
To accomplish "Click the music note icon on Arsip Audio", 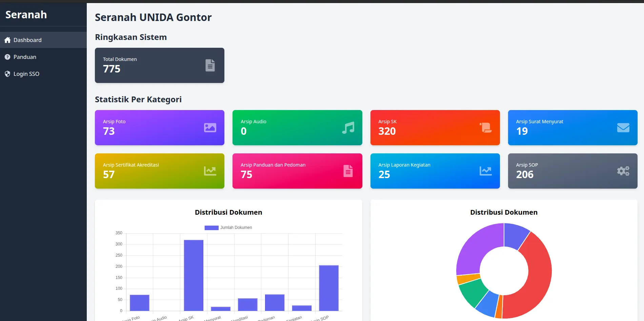I will (348, 128).
